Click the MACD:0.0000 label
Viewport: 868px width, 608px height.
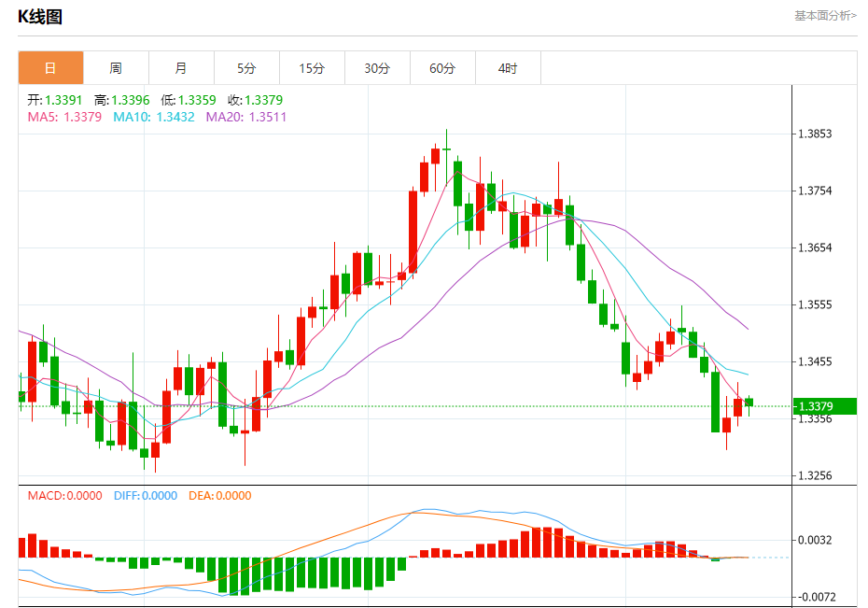click(64, 496)
